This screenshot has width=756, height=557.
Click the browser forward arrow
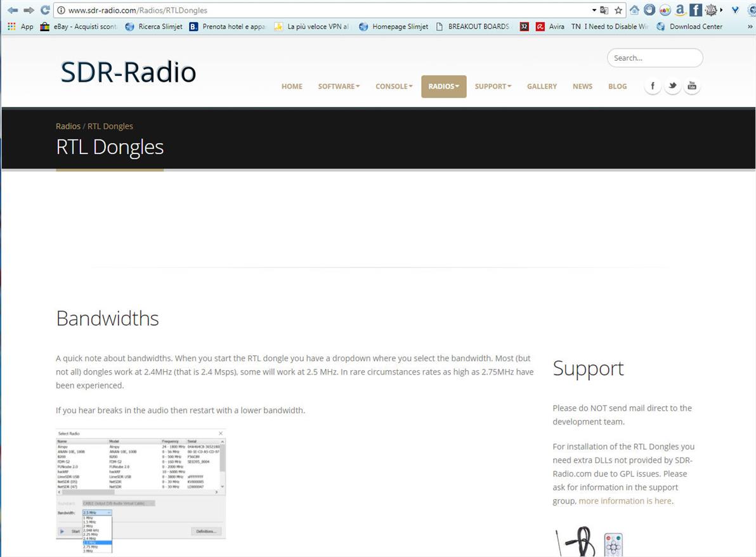tap(29, 10)
